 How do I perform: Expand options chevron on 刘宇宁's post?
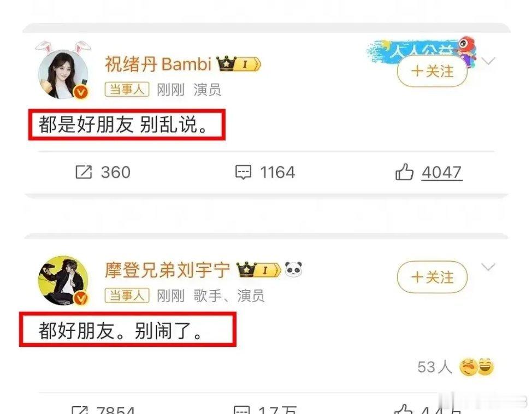(488, 267)
